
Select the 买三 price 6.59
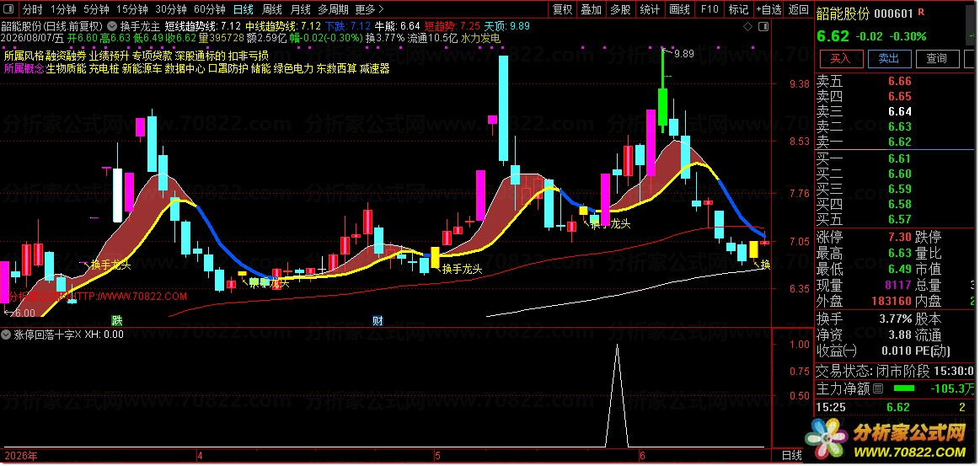[x=899, y=190]
